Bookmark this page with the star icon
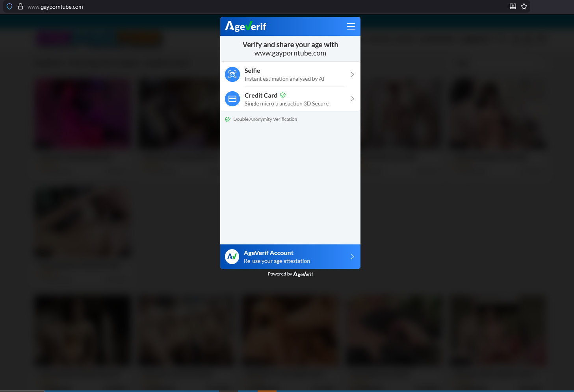The image size is (574, 392). [524, 6]
